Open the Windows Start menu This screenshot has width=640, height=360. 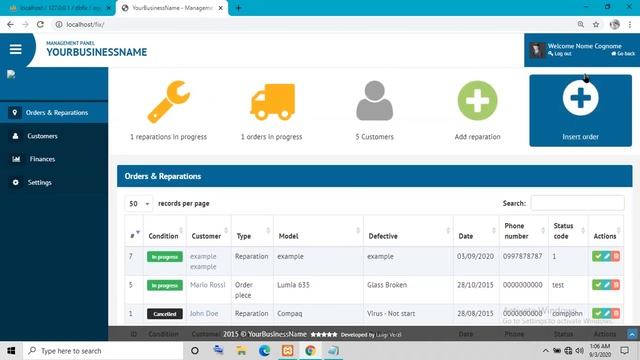[11, 351]
